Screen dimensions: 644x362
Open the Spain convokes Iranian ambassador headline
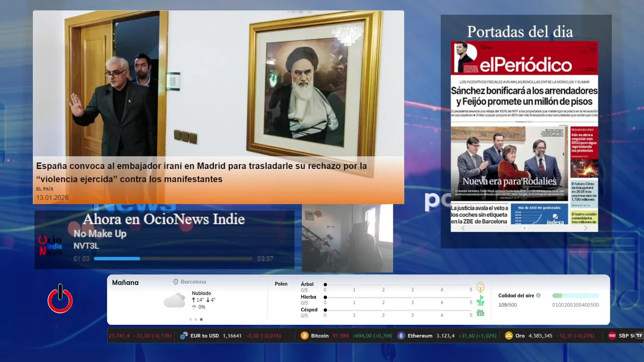coord(201,172)
